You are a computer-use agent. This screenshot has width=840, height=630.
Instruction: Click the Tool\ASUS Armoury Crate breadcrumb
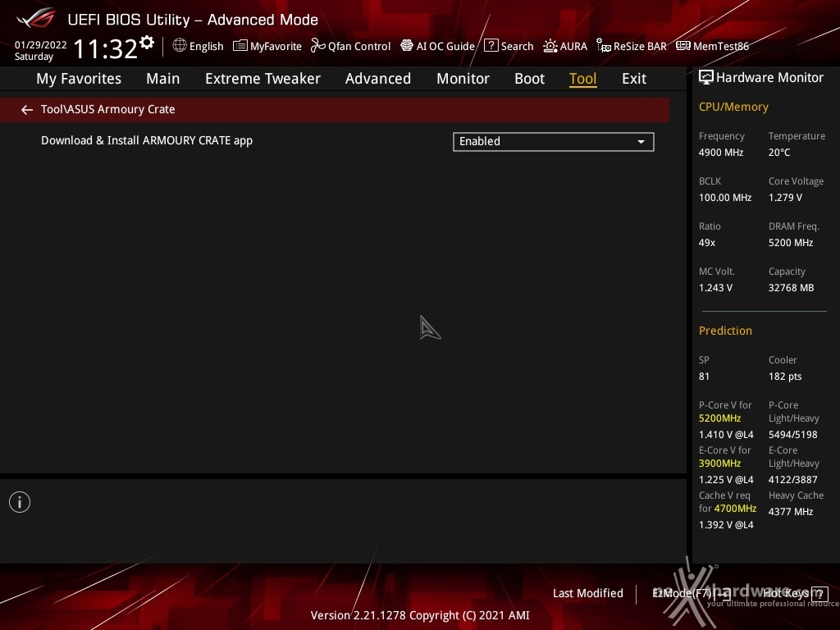point(107,109)
